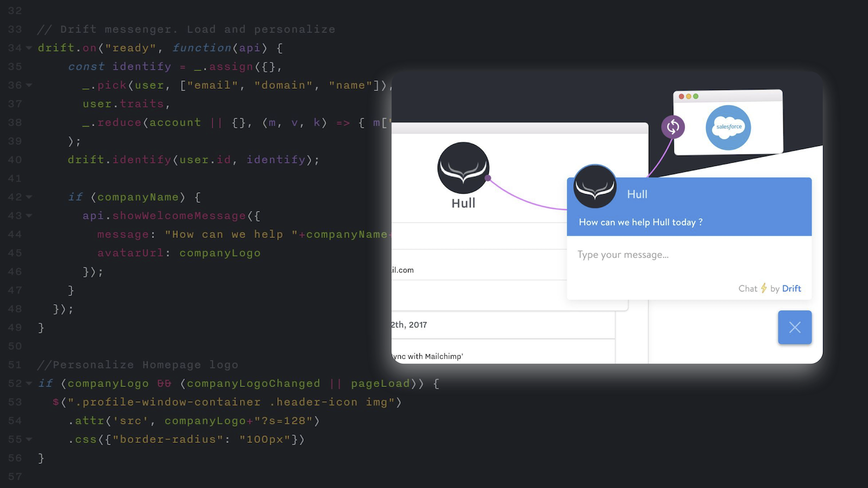Click the "// Drift messenger" comment on line 33

(x=186, y=29)
